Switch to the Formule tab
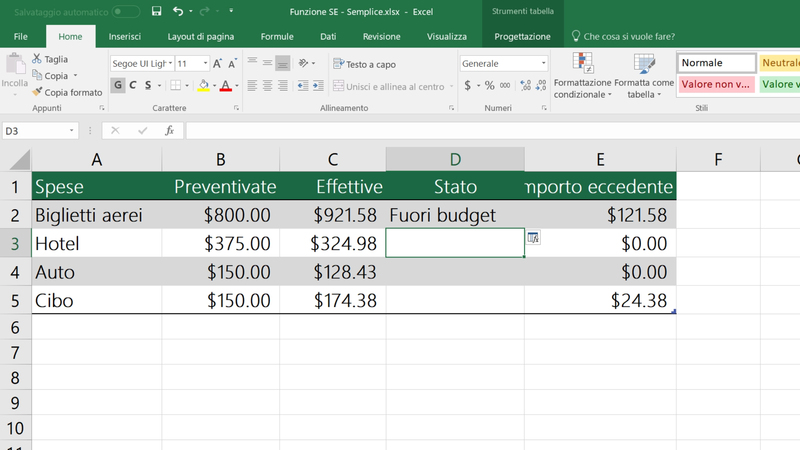800x450 pixels. (277, 36)
